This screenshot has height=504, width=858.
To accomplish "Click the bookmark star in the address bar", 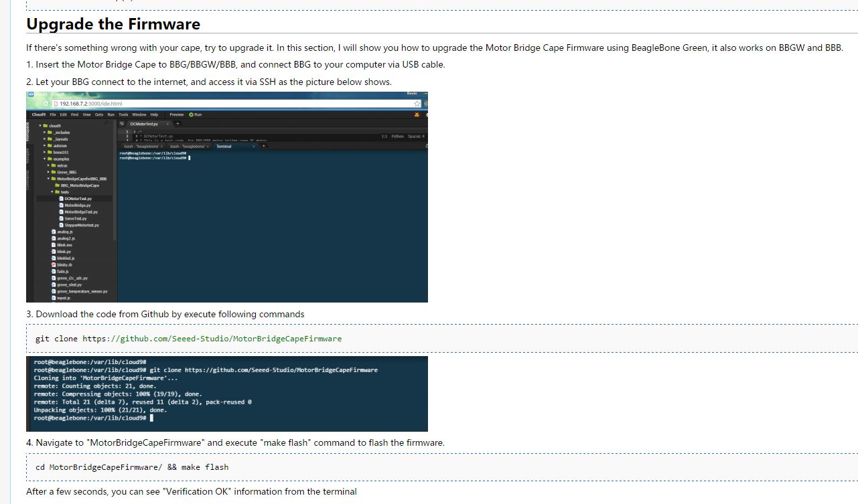I will click(x=417, y=104).
